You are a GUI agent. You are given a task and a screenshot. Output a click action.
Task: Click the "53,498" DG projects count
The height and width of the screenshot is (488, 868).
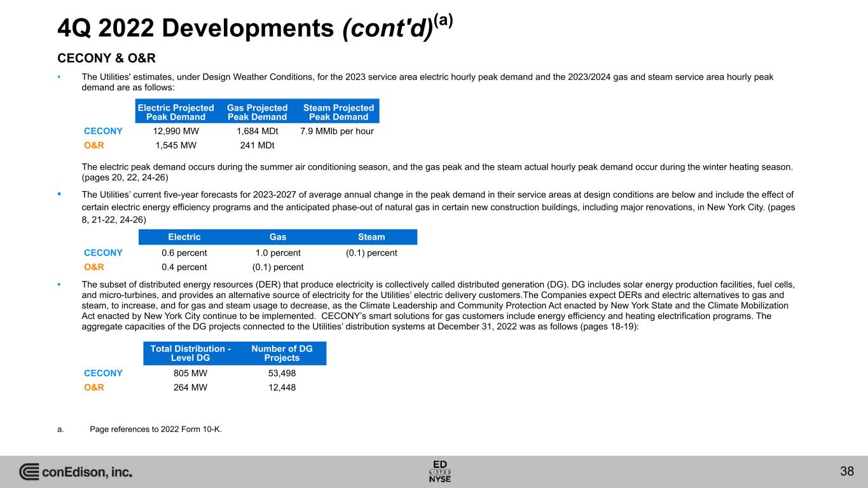pos(282,373)
